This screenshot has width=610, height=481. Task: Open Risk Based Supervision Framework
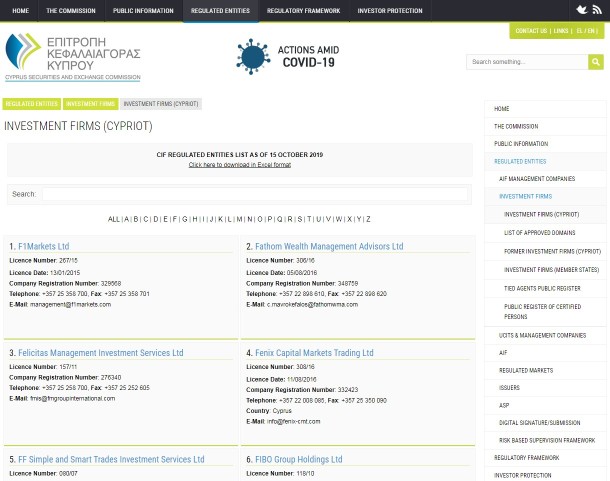pos(545,441)
